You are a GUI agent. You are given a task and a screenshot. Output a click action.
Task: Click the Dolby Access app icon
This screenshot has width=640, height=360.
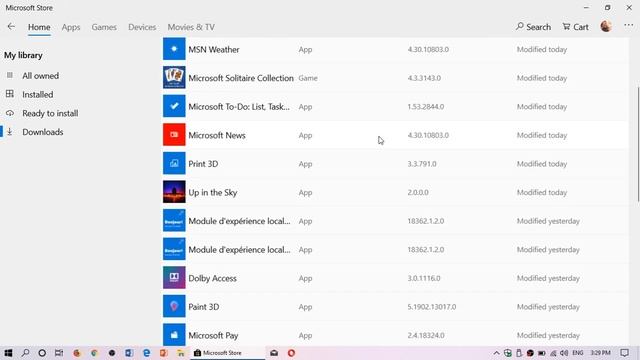(174, 278)
